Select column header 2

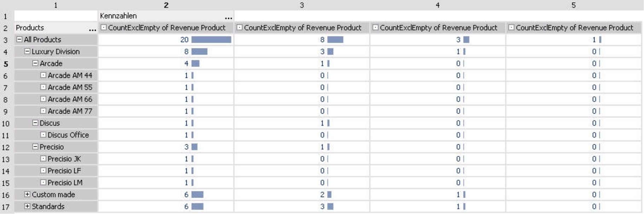(x=166, y=5)
